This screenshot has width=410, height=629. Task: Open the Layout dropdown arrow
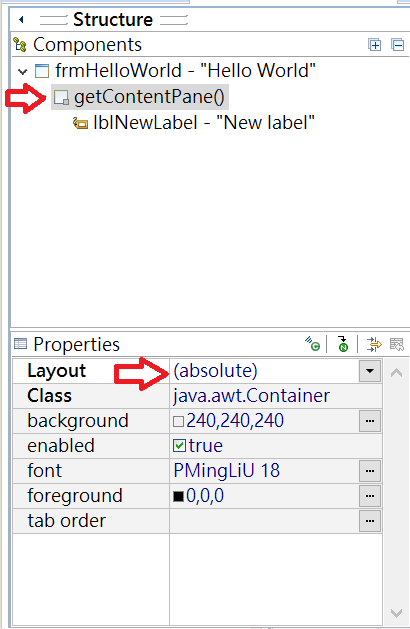pyautogui.click(x=370, y=371)
